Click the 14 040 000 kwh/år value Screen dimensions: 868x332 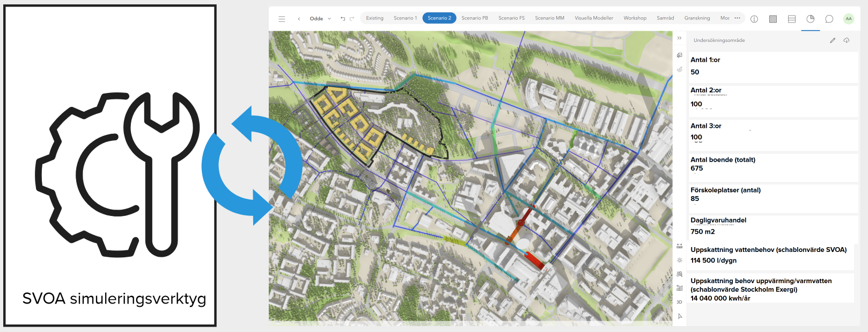click(720, 298)
